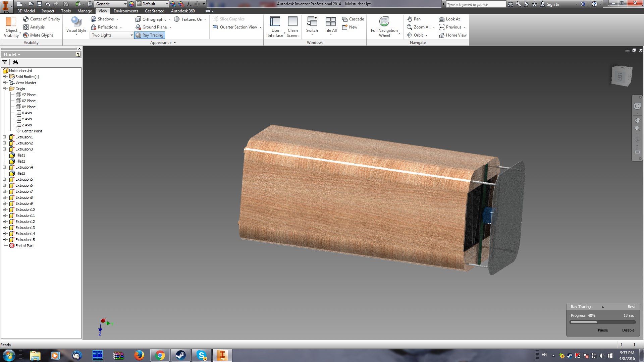
Task: Toggle Textures On setting
Action: tap(190, 19)
